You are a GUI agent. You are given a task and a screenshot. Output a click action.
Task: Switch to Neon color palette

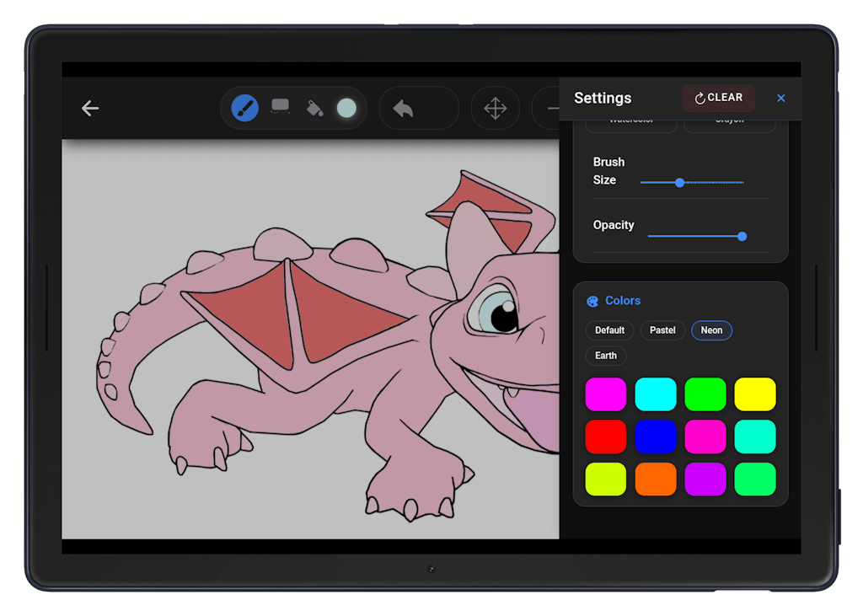pyautogui.click(x=711, y=330)
